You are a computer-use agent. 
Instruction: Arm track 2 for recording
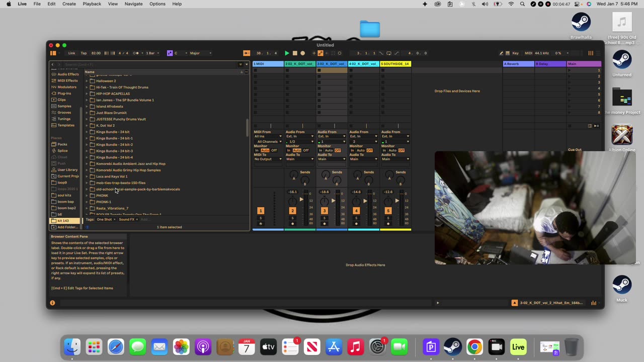pyautogui.click(x=292, y=224)
